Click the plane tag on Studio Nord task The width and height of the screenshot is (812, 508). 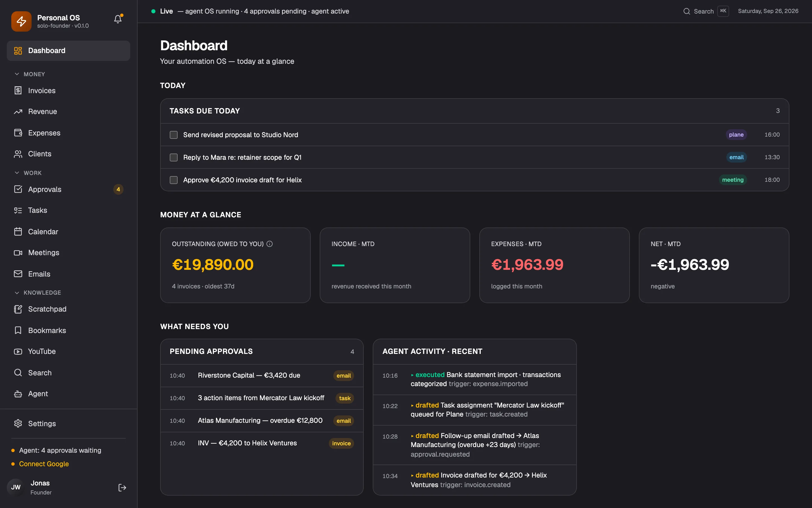pos(736,135)
